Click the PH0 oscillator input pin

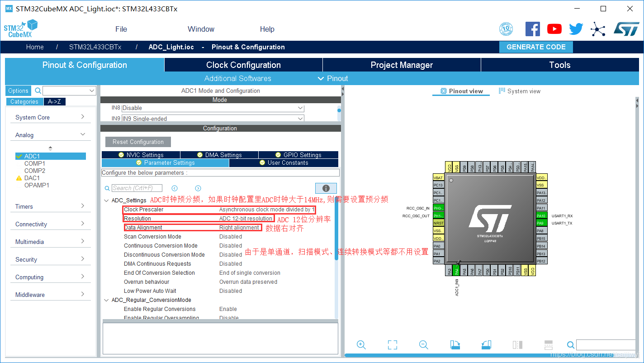(x=438, y=208)
